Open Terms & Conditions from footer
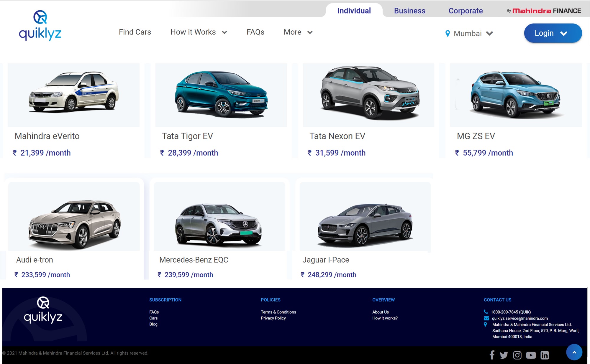Viewport: 590px width, 364px height. pos(278,312)
